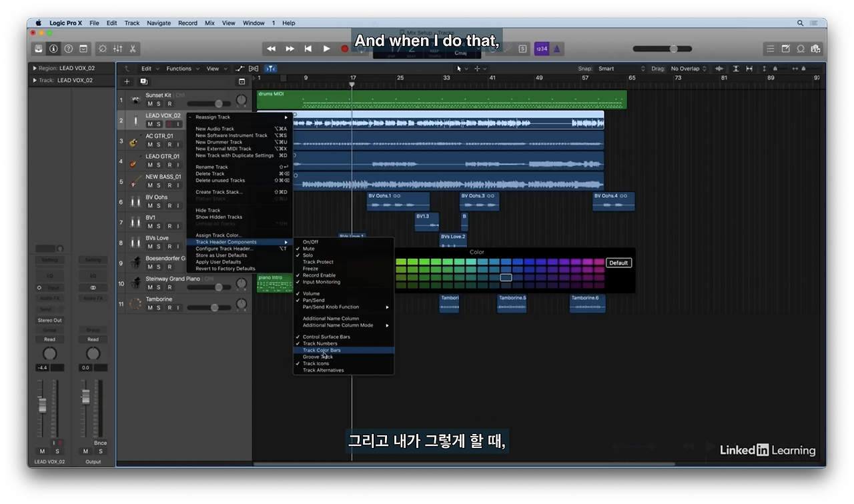
Task: Open the Drag No Overlap dropdown
Action: pyautogui.click(x=689, y=69)
